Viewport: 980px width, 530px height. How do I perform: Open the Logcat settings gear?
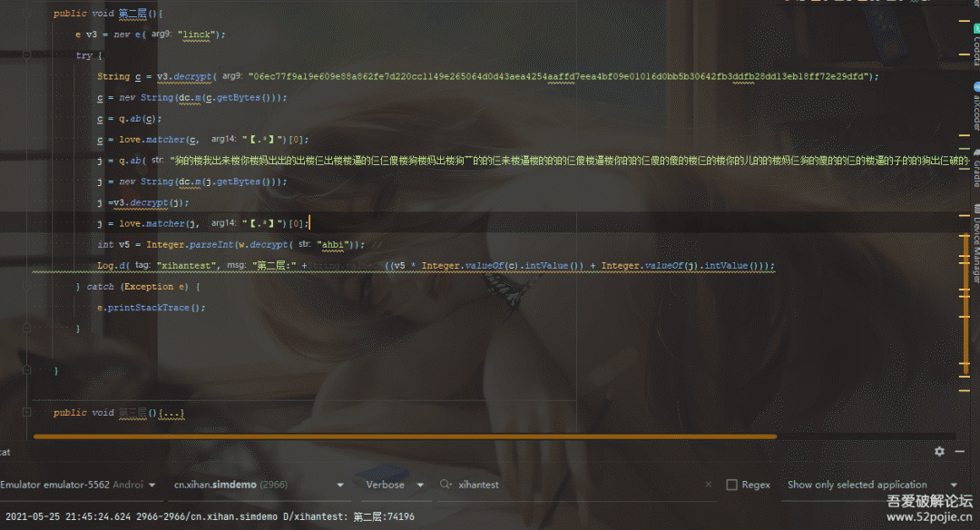point(939,451)
